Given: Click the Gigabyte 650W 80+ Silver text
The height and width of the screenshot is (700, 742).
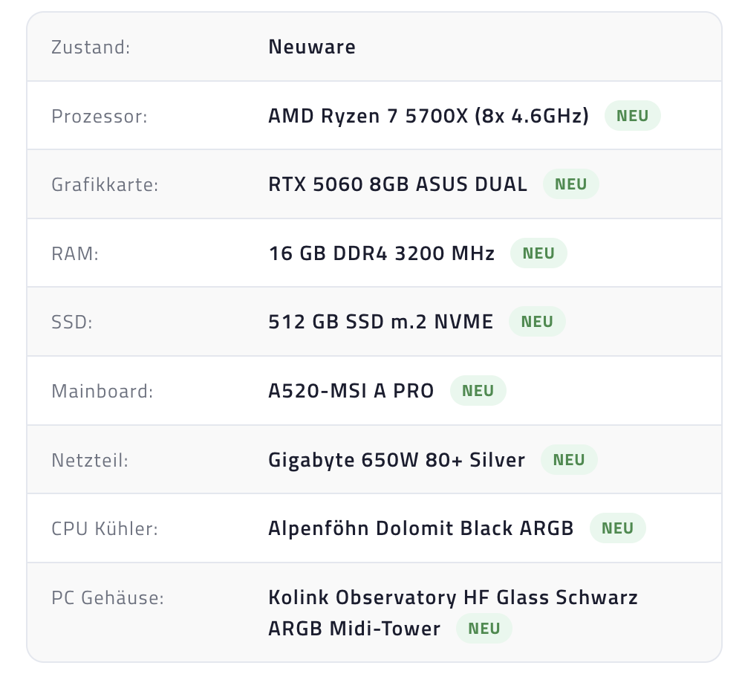Looking at the screenshot, I should (x=397, y=460).
